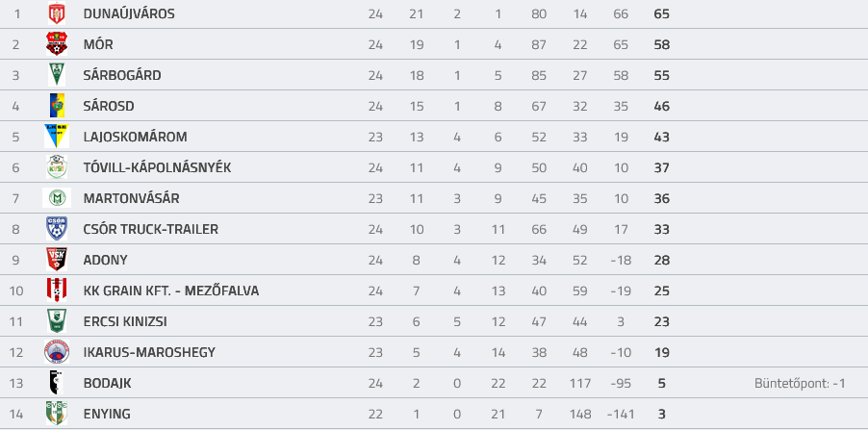Select the ERCSI KINIZSI team name

125,321
